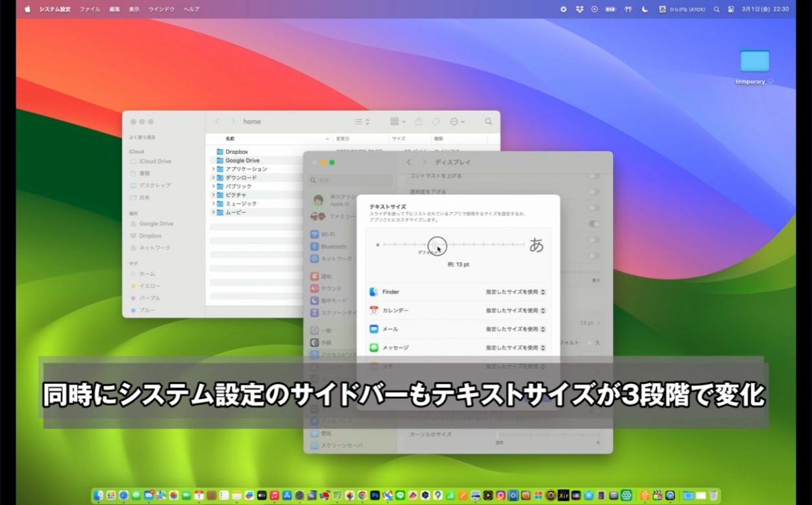
Task: Open 通知 in System Settings sidebar
Action: coord(321,276)
